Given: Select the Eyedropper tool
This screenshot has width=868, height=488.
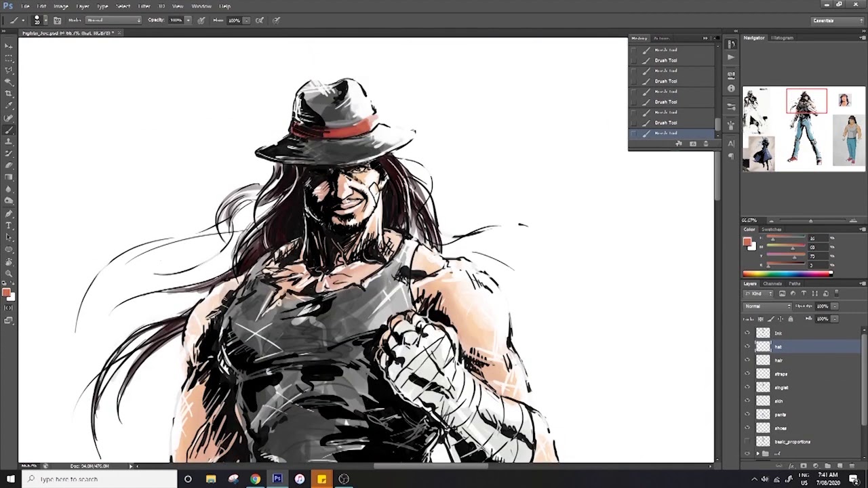Looking at the screenshot, I should click(8, 105).
